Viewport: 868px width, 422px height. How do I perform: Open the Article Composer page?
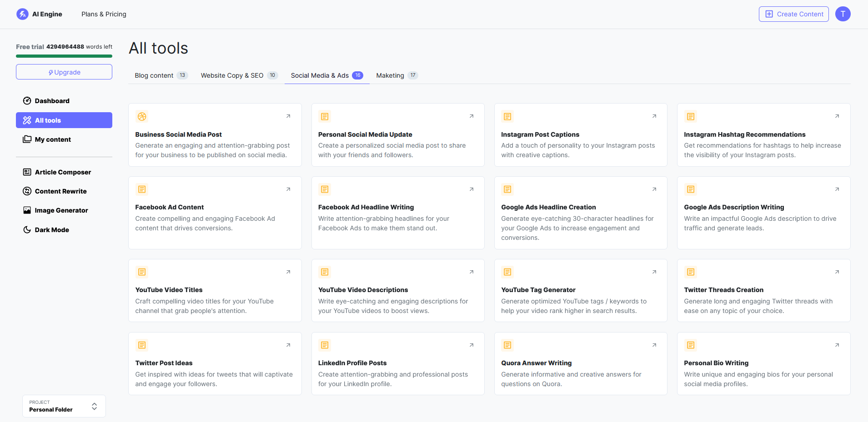(64, 172)
